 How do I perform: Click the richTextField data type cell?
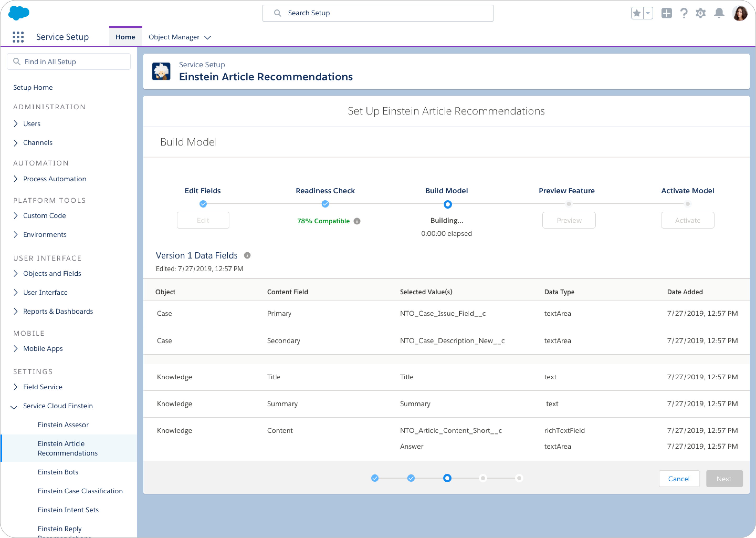(564, 430)
